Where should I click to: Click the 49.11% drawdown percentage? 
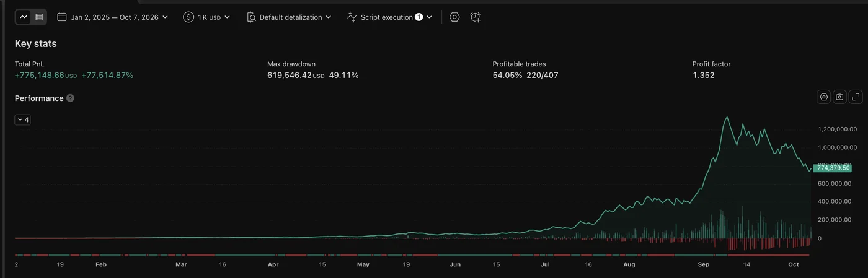pos(343,75)
